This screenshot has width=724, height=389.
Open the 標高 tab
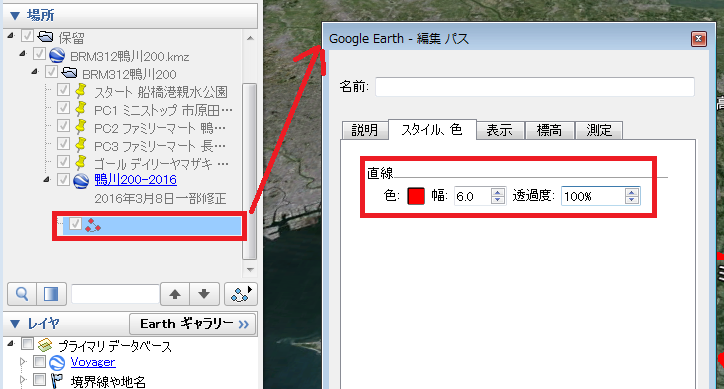[x=549, y=130]
